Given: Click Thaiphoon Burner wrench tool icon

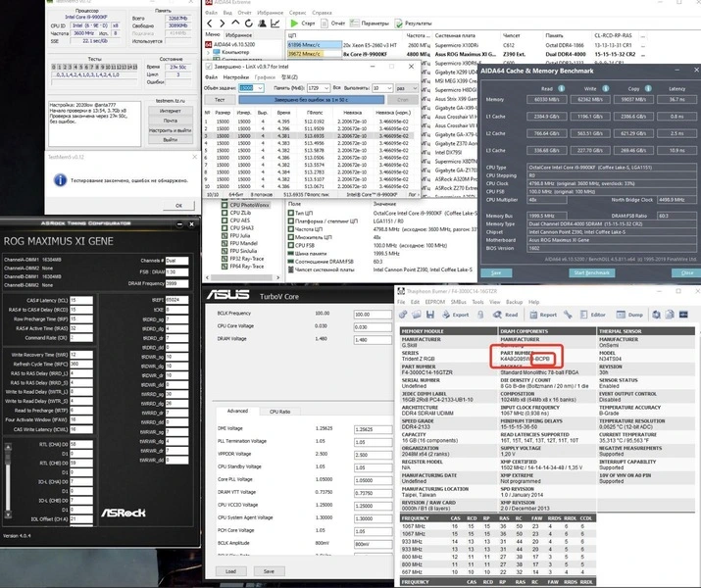Looking at the screenshot, I should 568,315.
